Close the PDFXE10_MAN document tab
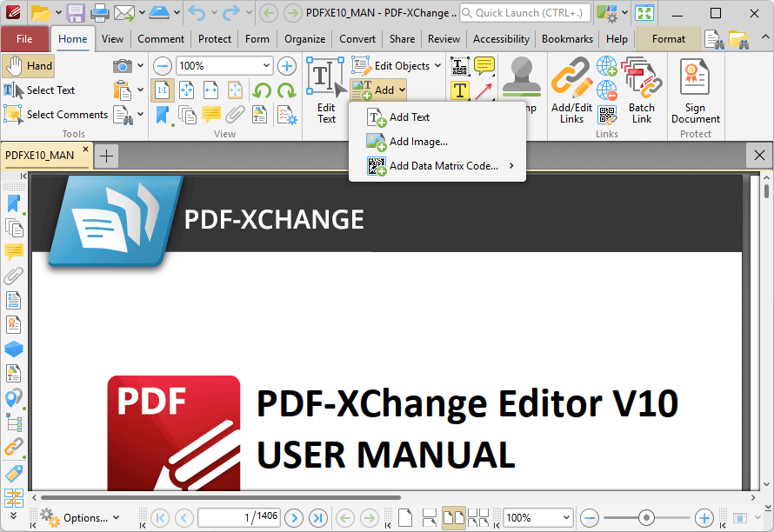This screenshot has width=774, height=532. (x=85, y=149)
